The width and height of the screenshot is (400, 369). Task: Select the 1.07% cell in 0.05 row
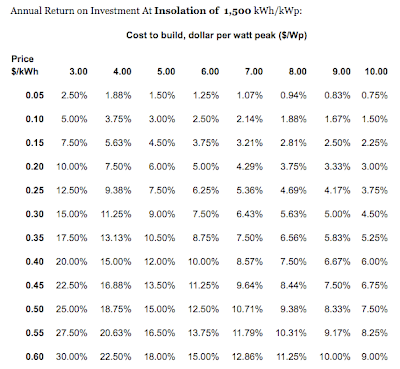[250, 95]
